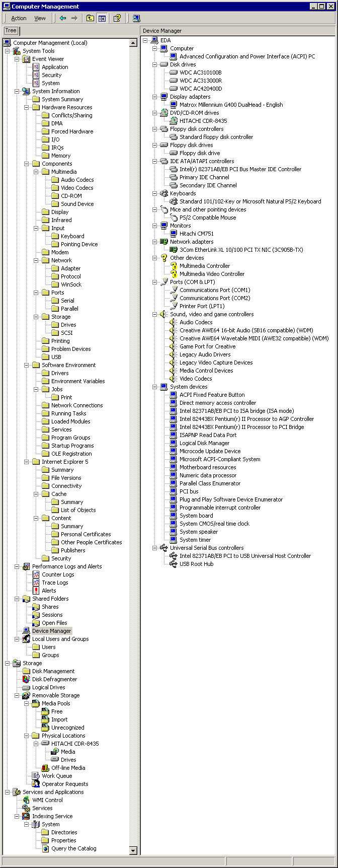This screenshot has height=868, width=338.
Task: Select Counter Logs tree item
Action: pyautogui.click(x=58, y=574)
